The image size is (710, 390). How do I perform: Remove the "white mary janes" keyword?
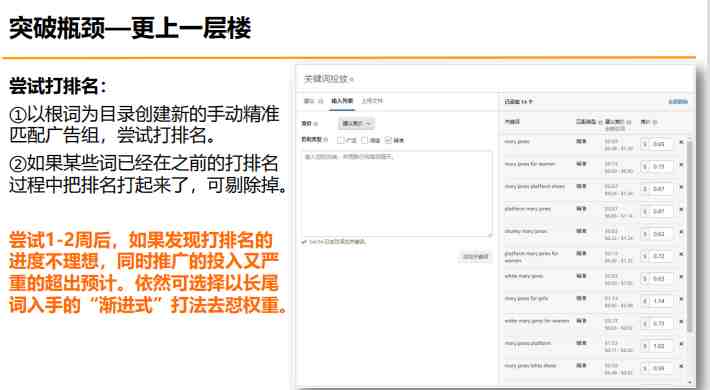(x=681, y=277)
